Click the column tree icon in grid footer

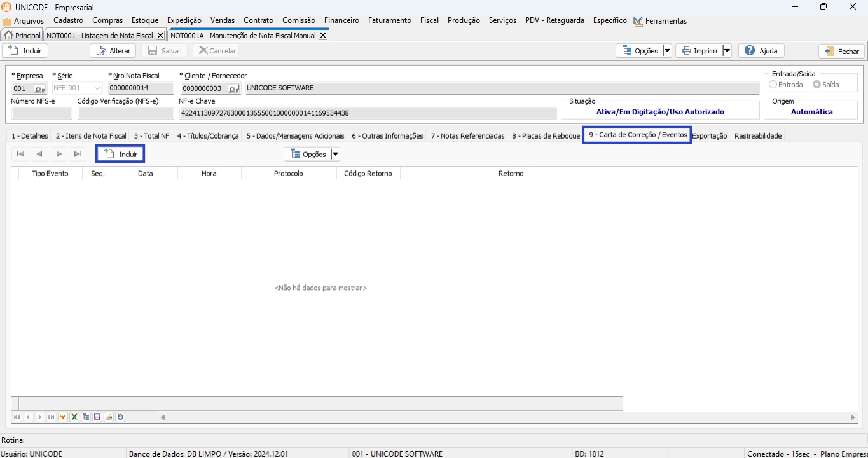coord(86,417)
